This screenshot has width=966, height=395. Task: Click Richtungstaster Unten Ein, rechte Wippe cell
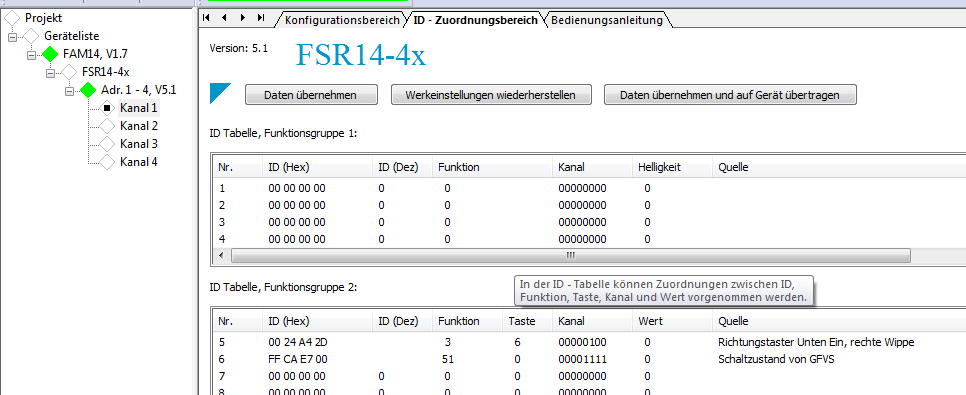pos(816,342)
